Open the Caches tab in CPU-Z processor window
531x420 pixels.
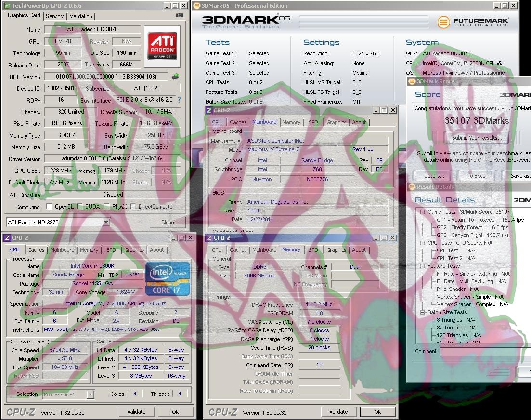pyautogui.click(x=36, y=250)
